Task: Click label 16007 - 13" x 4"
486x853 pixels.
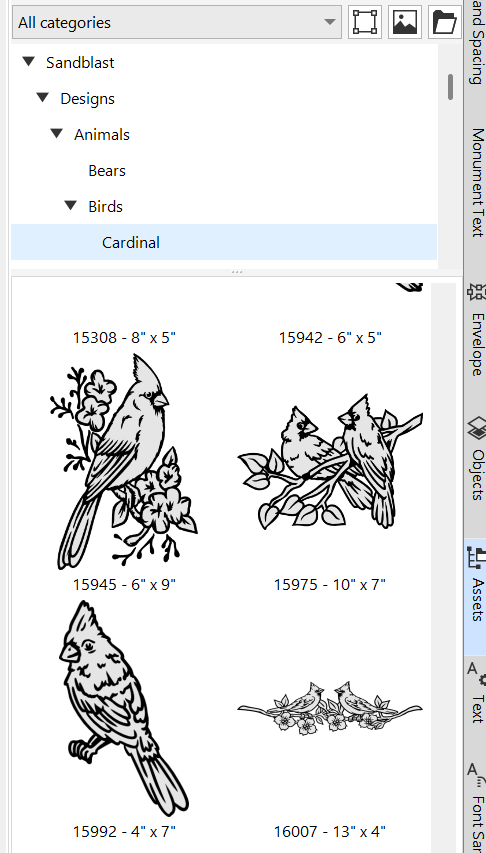Action: (x=330, y=832)
